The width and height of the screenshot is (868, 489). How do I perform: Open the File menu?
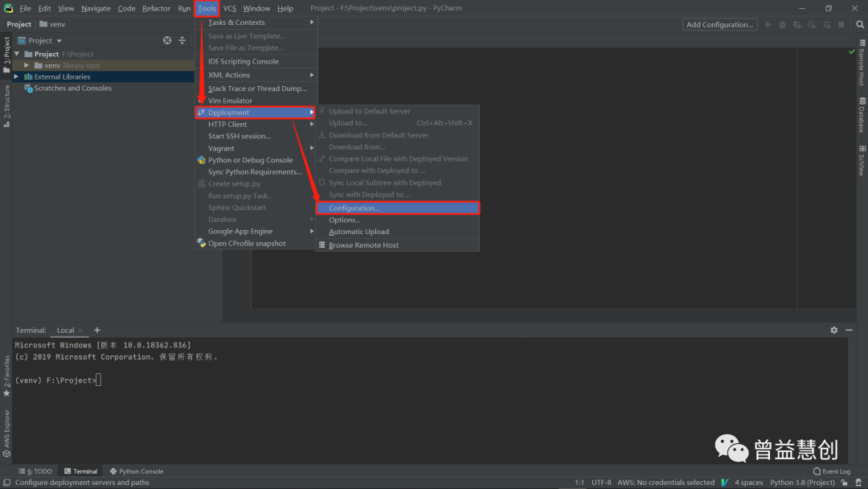coord(26,8)
